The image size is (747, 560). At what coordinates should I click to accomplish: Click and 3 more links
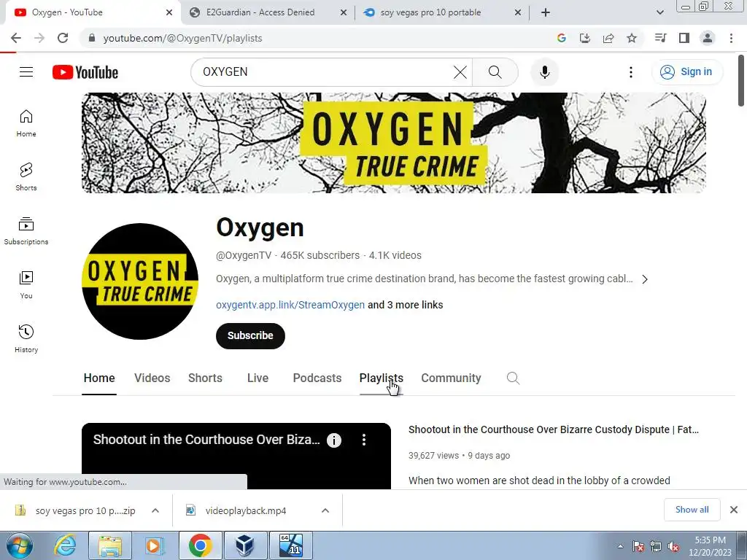(406, 305)
